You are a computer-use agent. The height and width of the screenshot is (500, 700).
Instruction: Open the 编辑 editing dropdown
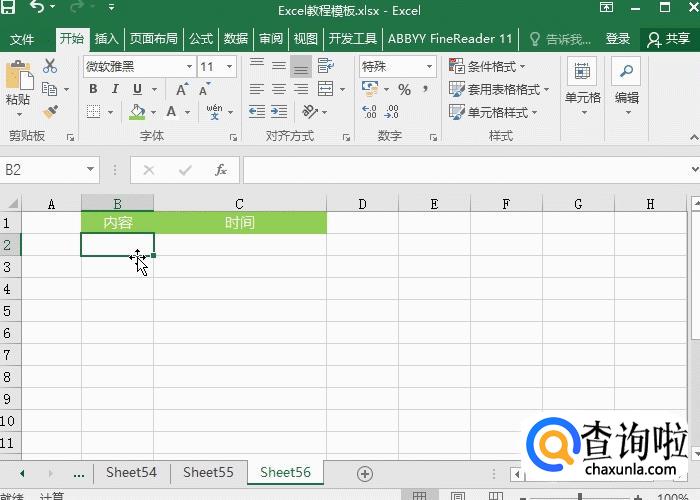627,88
